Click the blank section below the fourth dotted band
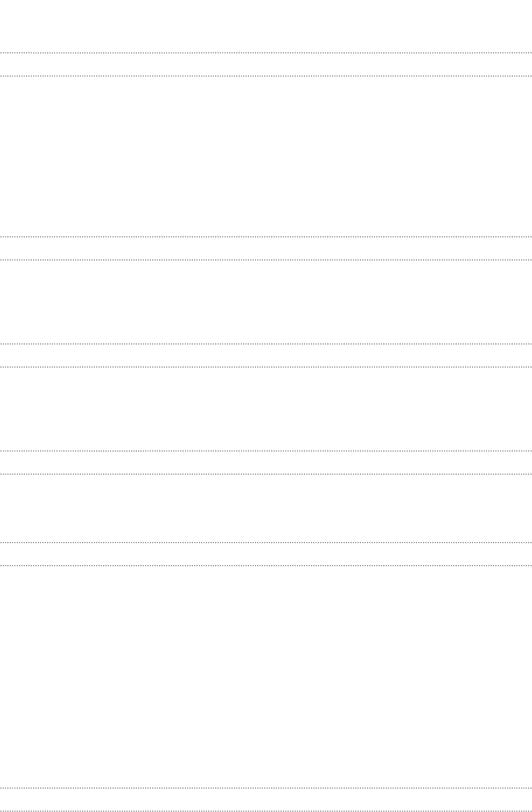 pyautogui.click(x=266, y=508)
